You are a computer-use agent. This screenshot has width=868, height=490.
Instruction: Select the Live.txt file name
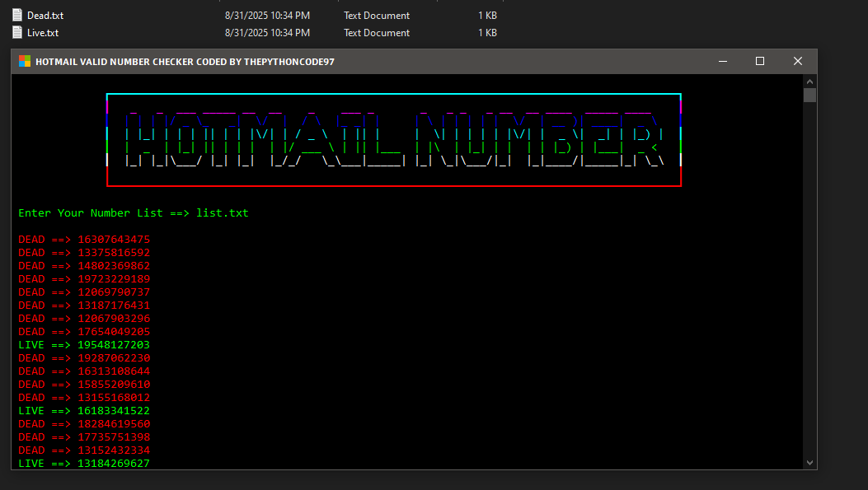[43, 33]
